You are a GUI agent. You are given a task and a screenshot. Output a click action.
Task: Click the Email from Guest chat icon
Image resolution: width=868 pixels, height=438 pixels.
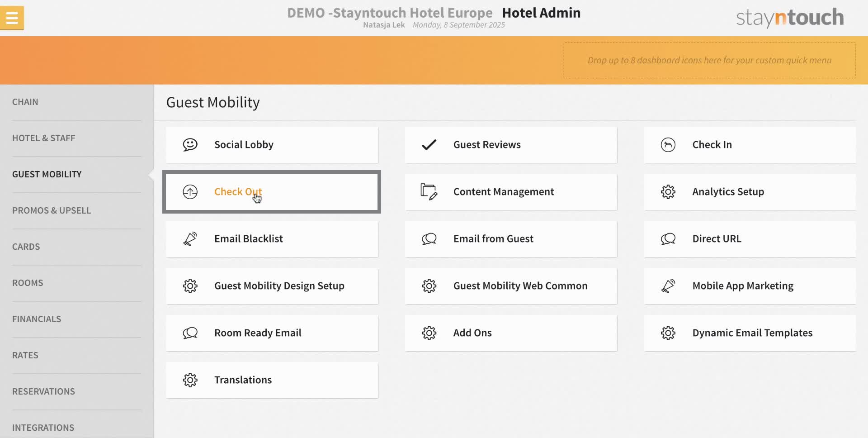pos(429,238)
